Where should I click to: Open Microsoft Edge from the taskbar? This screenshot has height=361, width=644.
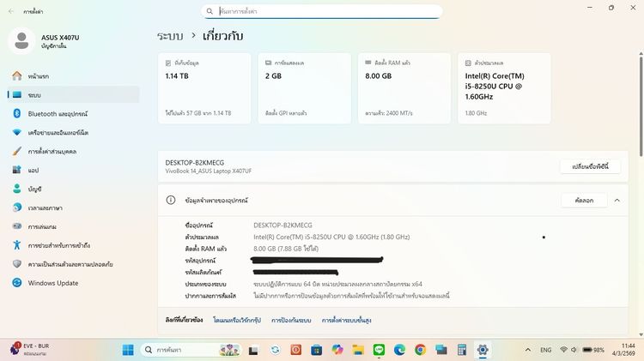tap(399, 350)
